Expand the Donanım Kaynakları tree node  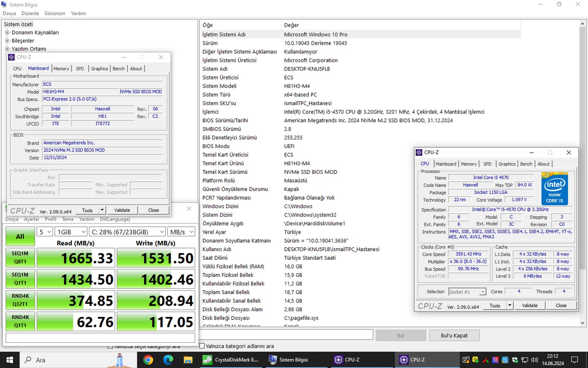click(x=7, y=33)
